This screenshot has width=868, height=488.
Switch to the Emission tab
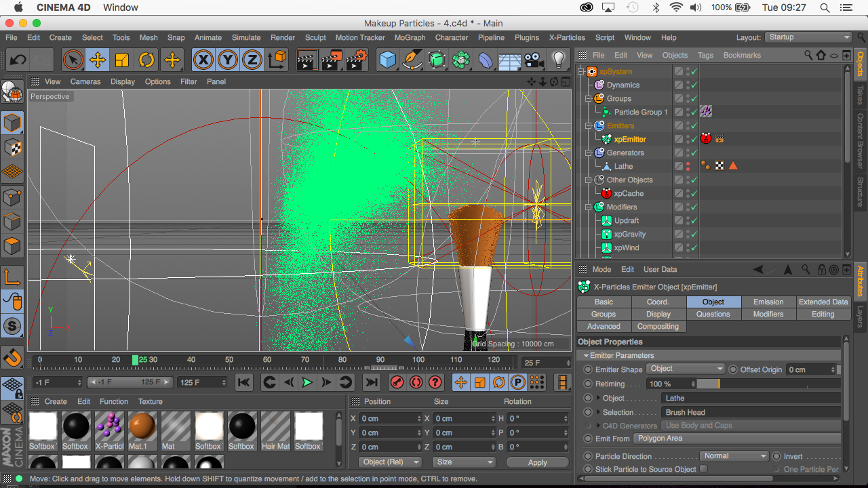coord(768,302)
